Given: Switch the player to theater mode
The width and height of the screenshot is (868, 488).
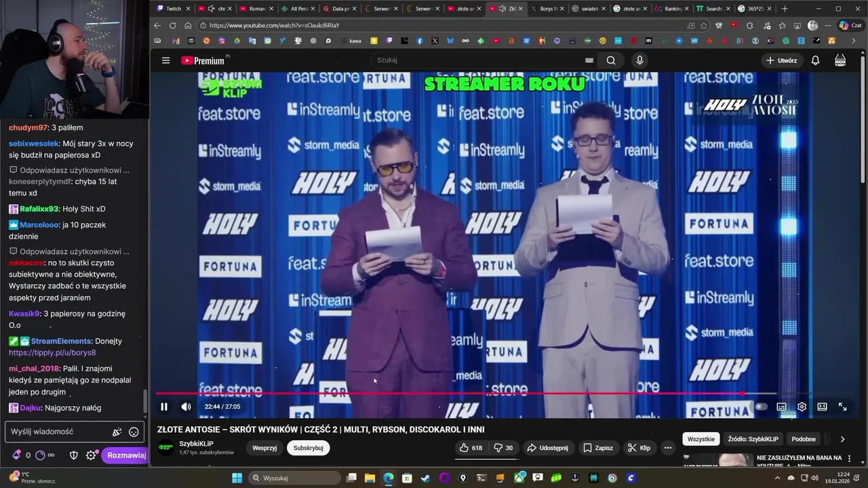Looking at the screenshot, I should (x=822, y=407).
